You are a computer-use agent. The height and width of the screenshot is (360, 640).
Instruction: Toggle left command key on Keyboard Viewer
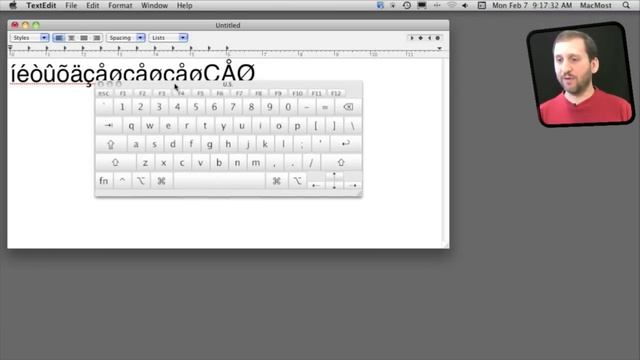162,181
